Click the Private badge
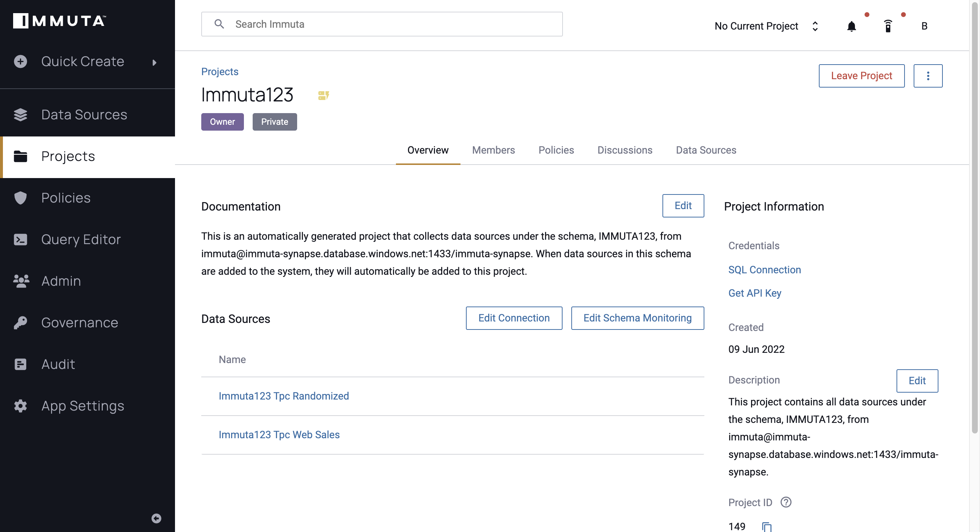 (275, 122)
